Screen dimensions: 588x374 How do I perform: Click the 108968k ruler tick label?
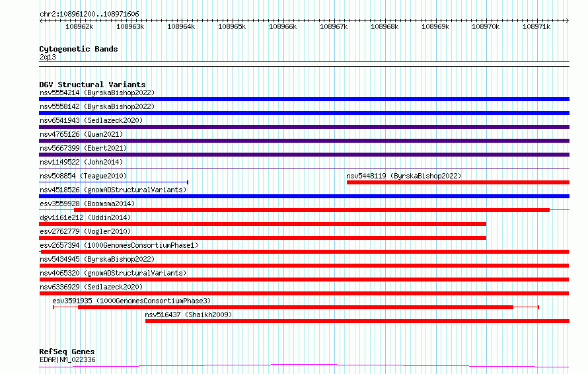point(385,26)
